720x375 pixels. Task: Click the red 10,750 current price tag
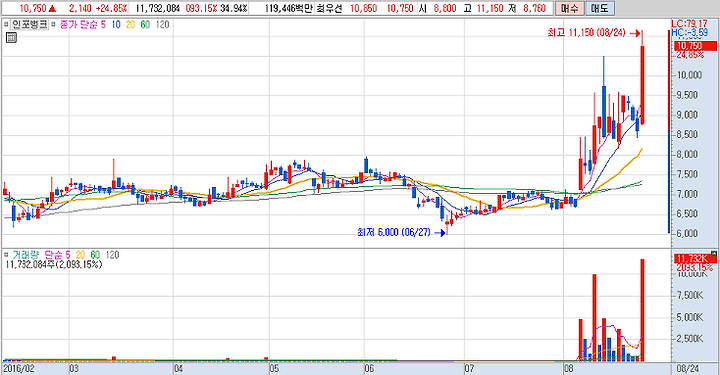695,46
